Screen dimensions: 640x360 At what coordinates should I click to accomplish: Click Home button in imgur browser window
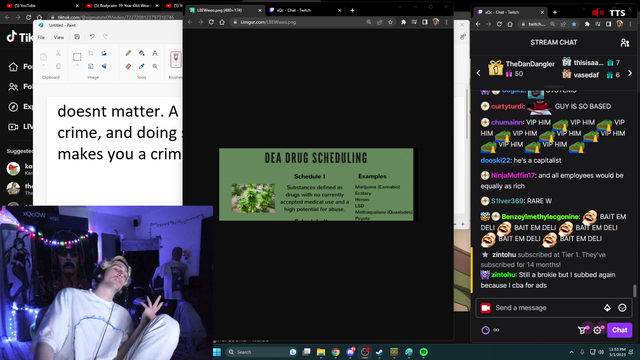tap(222, 22)
